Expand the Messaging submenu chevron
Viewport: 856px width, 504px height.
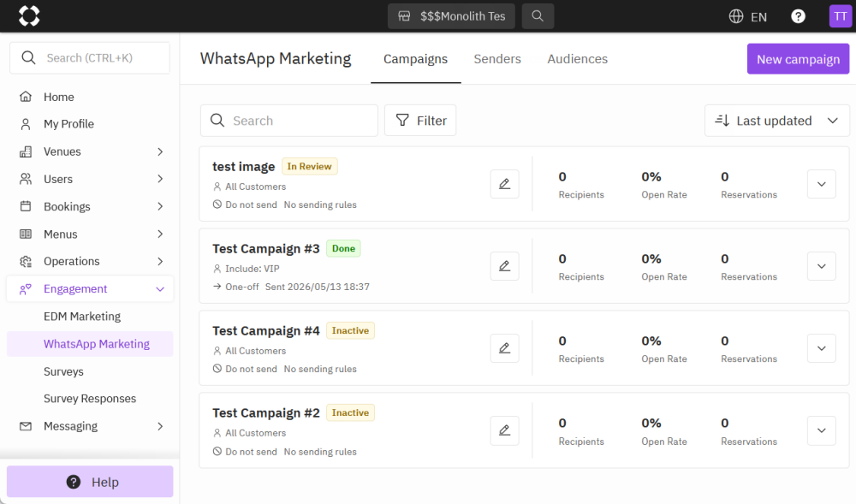[160, 426]
